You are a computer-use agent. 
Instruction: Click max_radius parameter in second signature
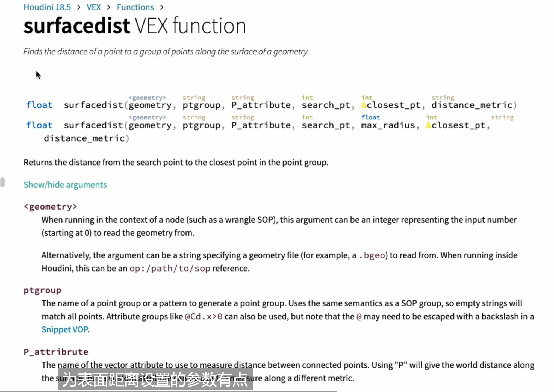388,125
